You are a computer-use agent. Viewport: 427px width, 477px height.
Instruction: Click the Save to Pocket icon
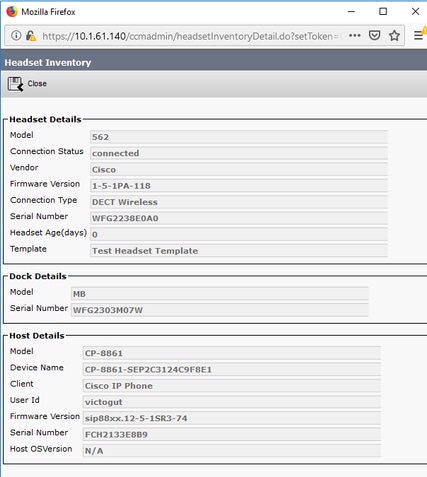375,35
